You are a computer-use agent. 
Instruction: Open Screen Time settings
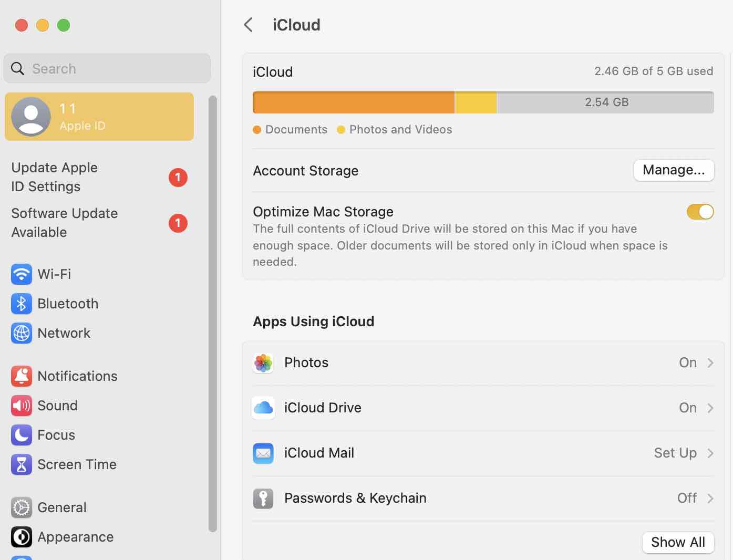point(21,464)
